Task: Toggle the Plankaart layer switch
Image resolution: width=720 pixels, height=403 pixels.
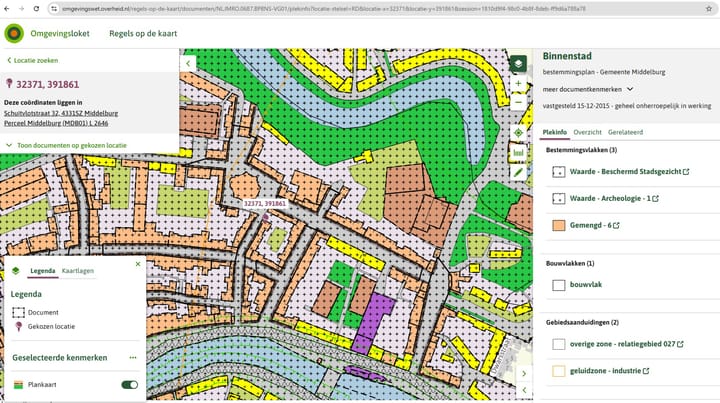Action: 129,384
